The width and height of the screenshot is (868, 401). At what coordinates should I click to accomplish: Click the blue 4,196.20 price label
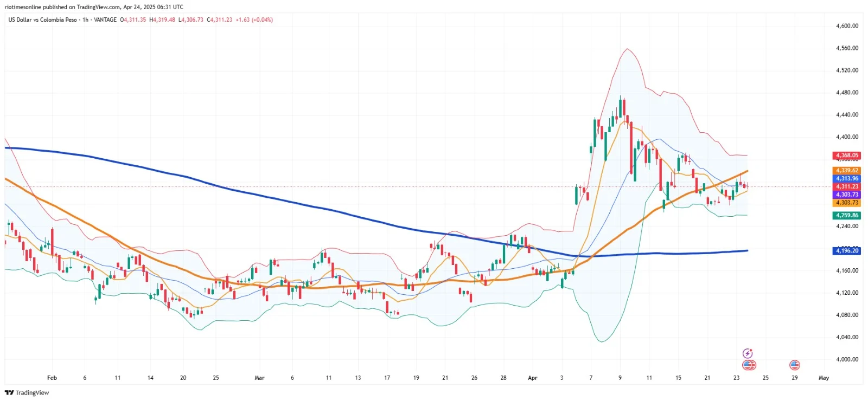(847, 250)
